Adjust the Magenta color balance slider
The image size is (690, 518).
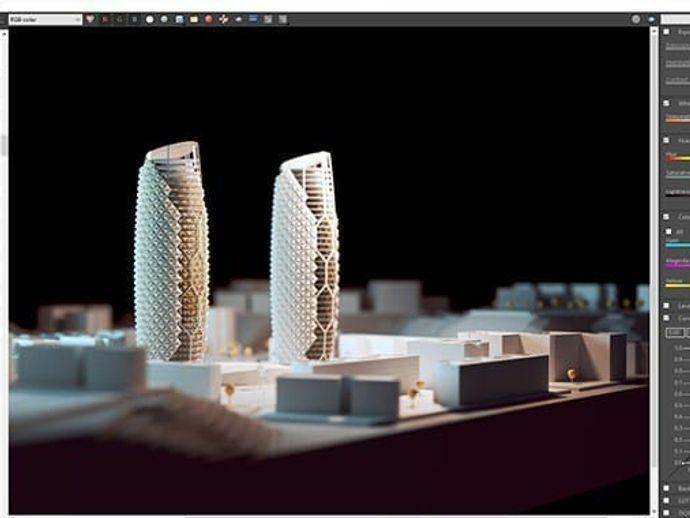[678, 265]
